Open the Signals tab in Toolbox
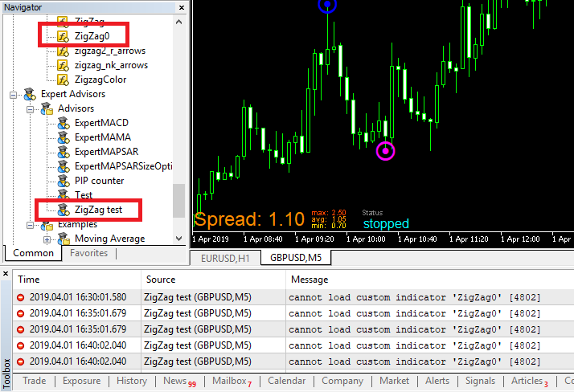 (480, 381)
